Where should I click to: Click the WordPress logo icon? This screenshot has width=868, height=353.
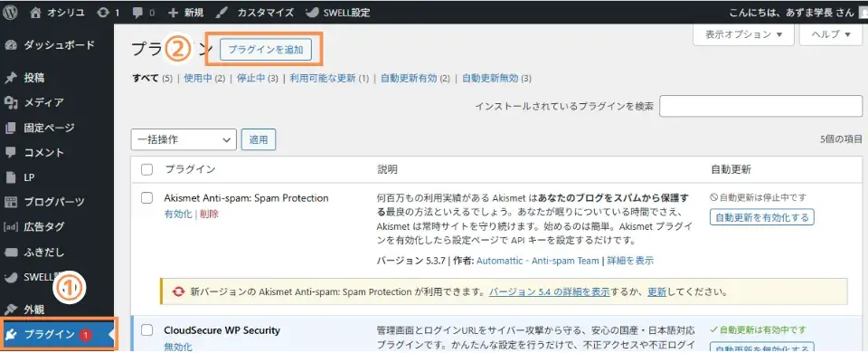point(11,12)
